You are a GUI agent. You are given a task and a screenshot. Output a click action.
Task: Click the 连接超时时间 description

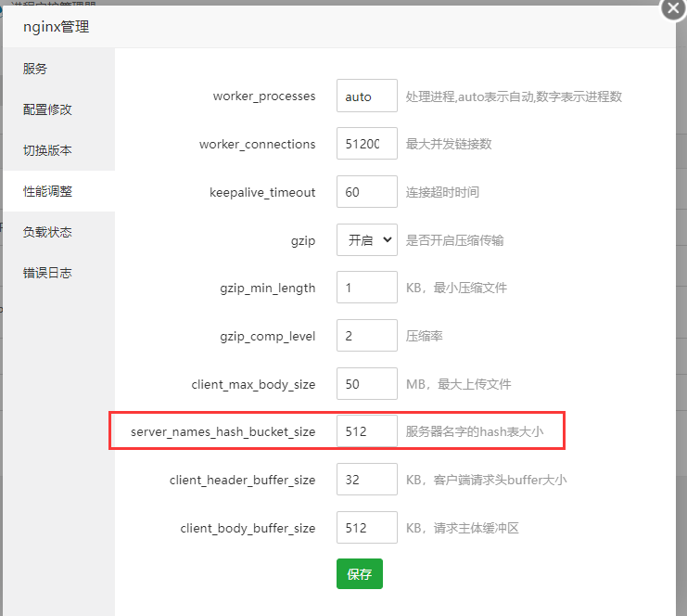pyautogui.click(x=442, y=192)
